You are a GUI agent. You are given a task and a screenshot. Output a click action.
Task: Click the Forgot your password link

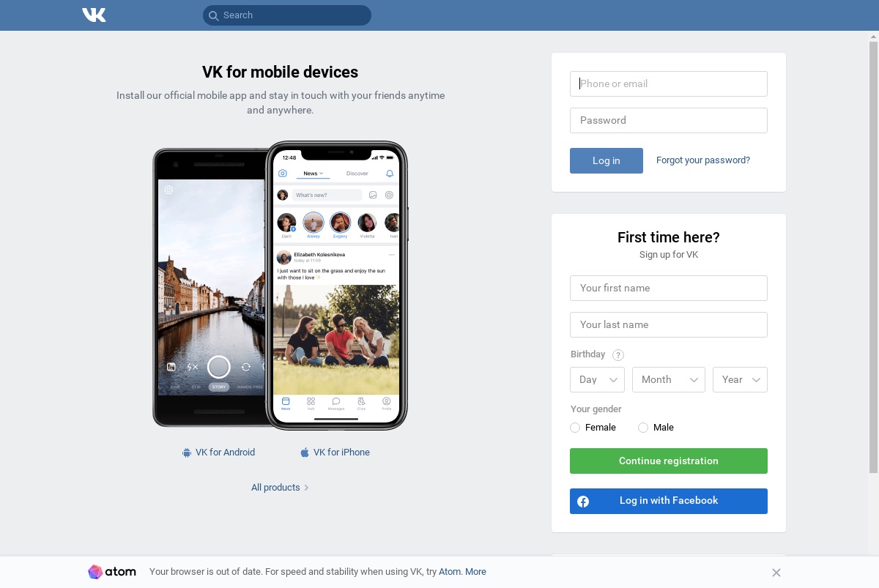[703, 160]
